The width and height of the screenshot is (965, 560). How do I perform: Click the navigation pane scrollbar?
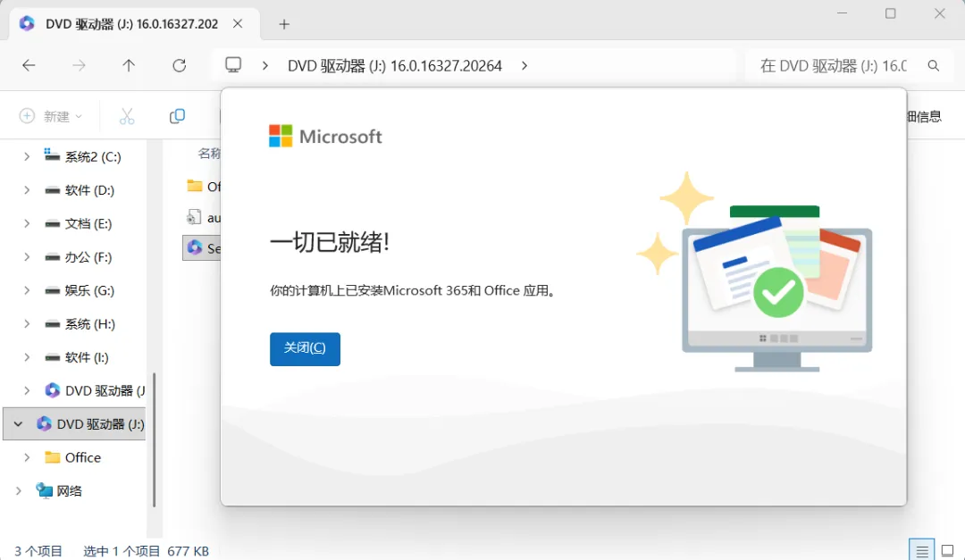[x=154, y=439]
